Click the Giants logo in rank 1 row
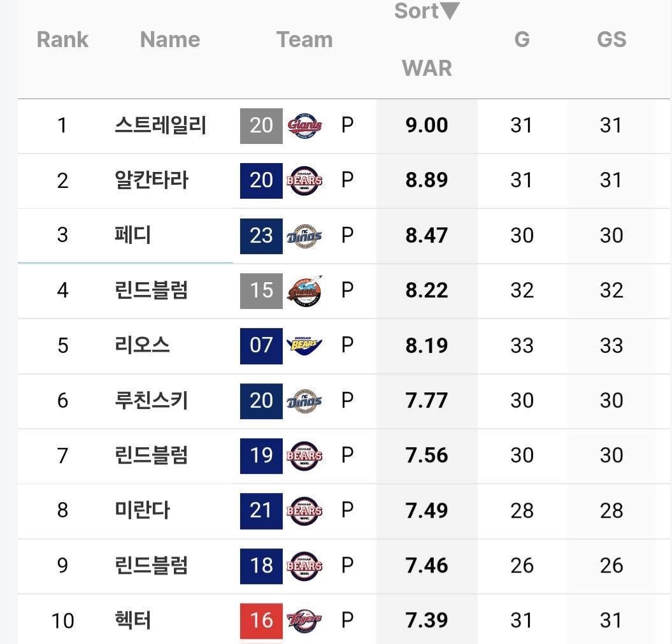Screen dimensions: 672x644 coord(304,125)
